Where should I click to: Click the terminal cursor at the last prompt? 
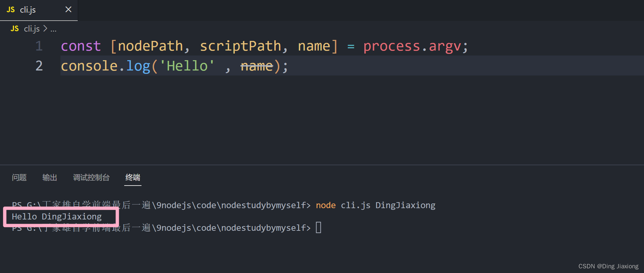click(x=319, y=228)
